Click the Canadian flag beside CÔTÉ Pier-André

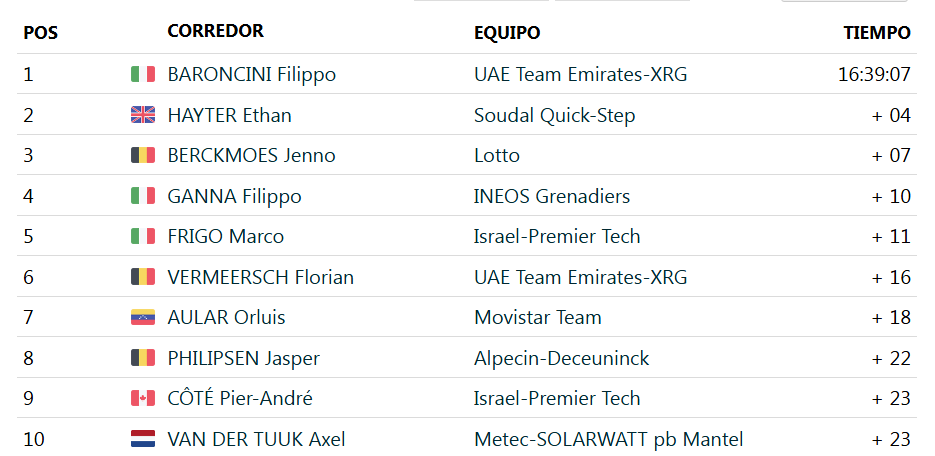[143, 398]
